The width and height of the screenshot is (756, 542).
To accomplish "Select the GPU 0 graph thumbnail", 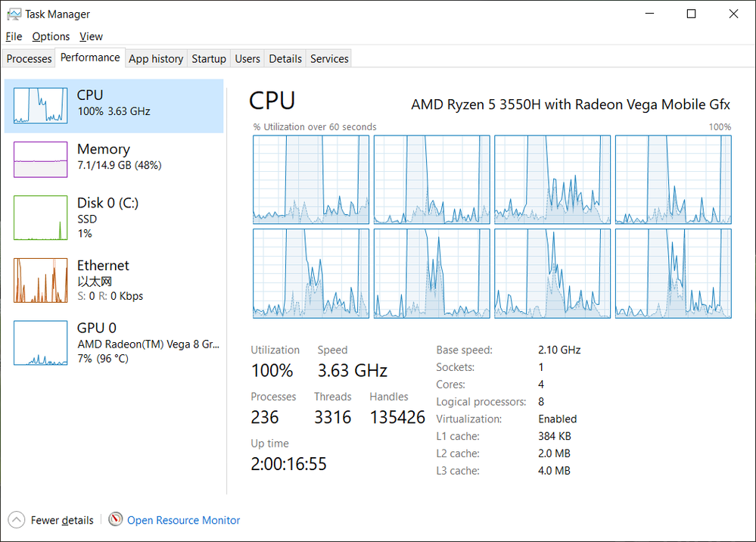I will [41, 343].
